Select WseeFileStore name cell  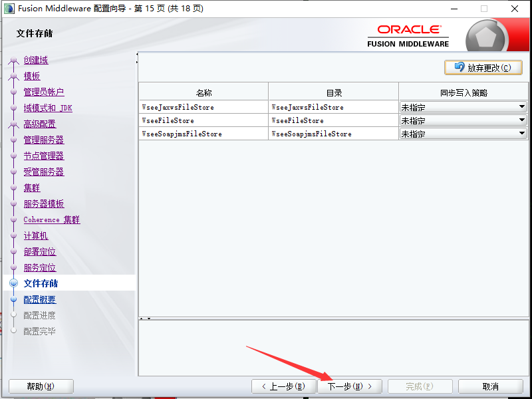pos(203,120)
